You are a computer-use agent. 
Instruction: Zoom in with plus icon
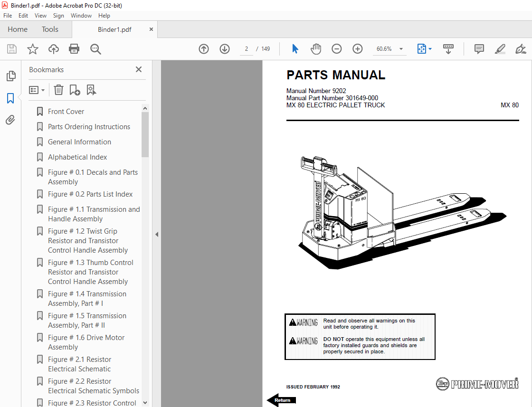coord(358,49)
